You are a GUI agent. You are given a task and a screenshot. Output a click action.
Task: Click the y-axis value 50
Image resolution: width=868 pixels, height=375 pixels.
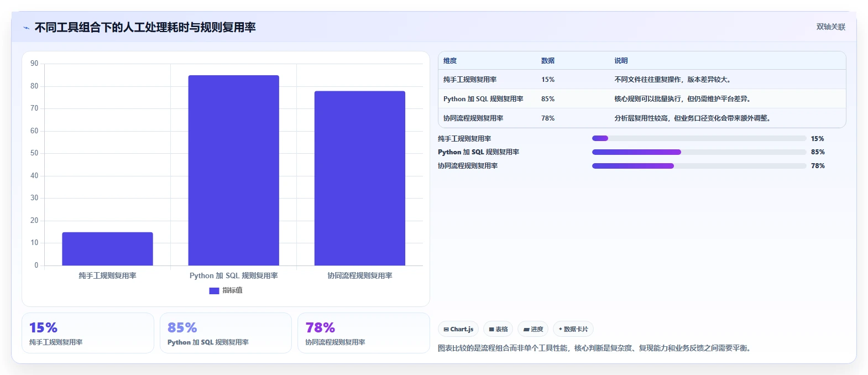[x=34, y=153]
